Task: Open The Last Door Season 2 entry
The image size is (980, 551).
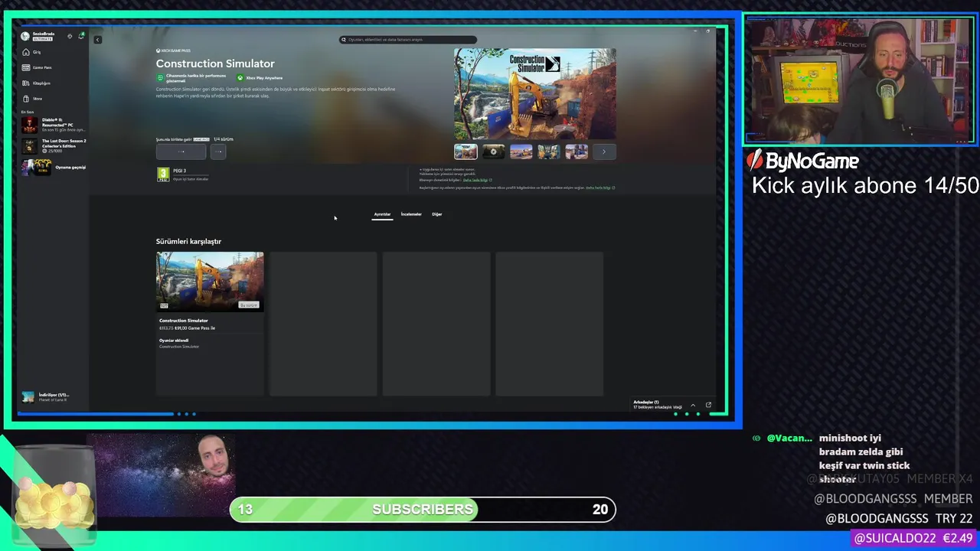Action: tap(54, 145)
